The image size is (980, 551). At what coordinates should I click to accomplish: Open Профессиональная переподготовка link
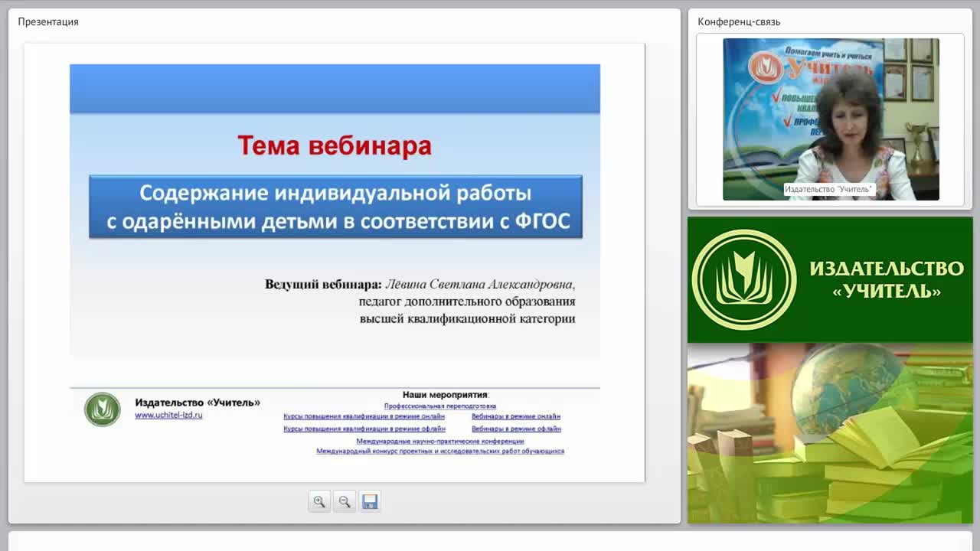point(440,406)
